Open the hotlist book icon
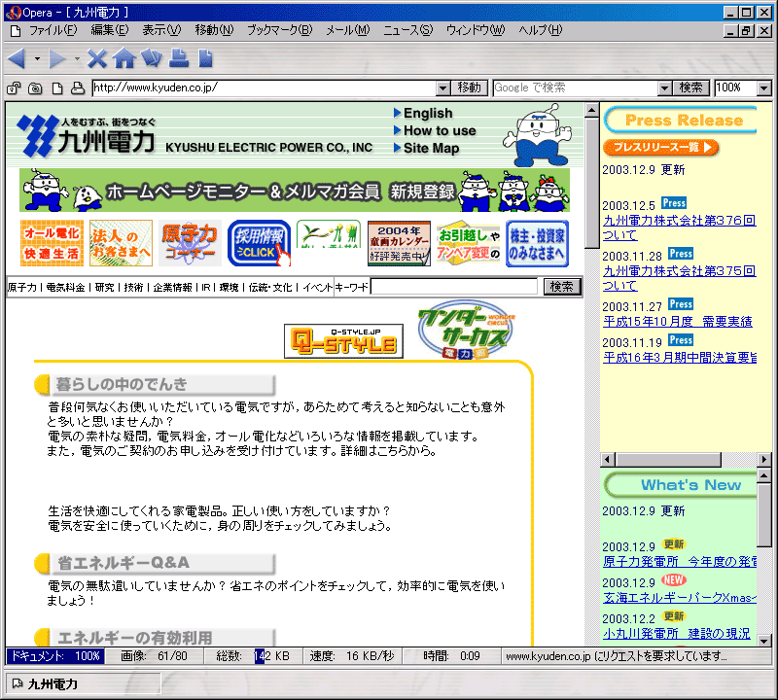 [x=152, y=58]
